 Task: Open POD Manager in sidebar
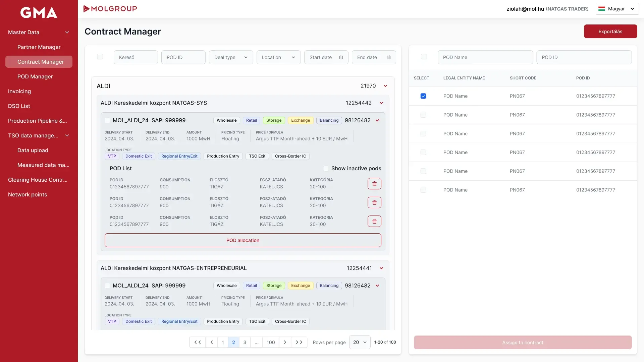tap(35, 76)
